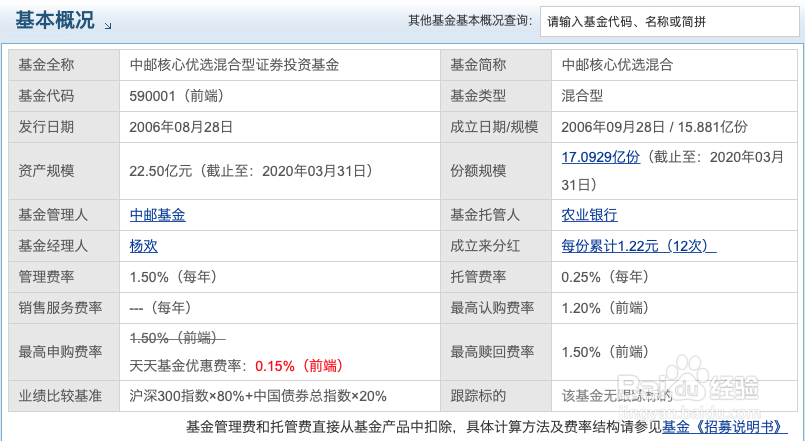The height and width of the screenshot is (441, 805).
Task: Select the 基本概况 section heading
Action: 54,21
